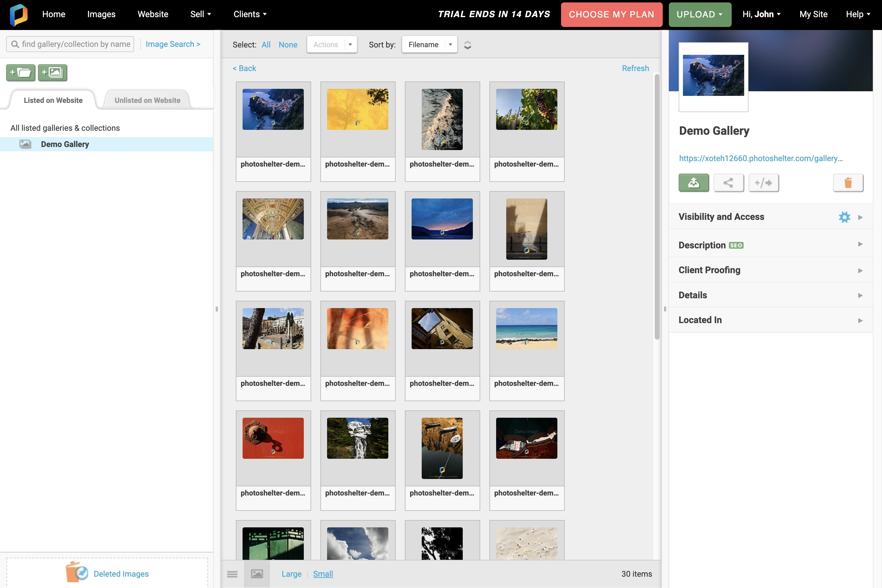
Task: Delete Demo Gallery using the orange trash icon
Action: pyautogui.click(x=849, y=183)
